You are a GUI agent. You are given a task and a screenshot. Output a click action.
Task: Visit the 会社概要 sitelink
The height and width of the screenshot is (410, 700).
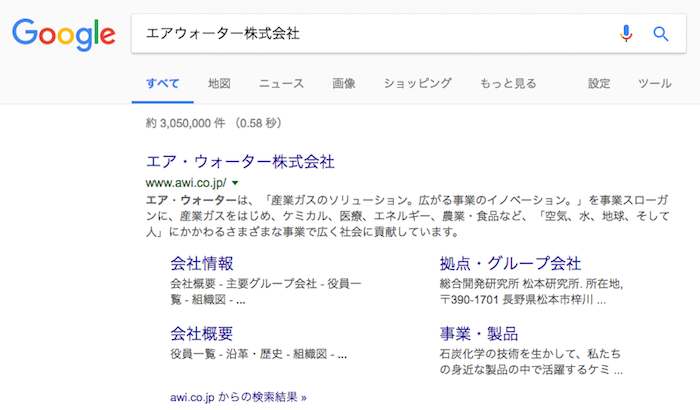[202, 333]
